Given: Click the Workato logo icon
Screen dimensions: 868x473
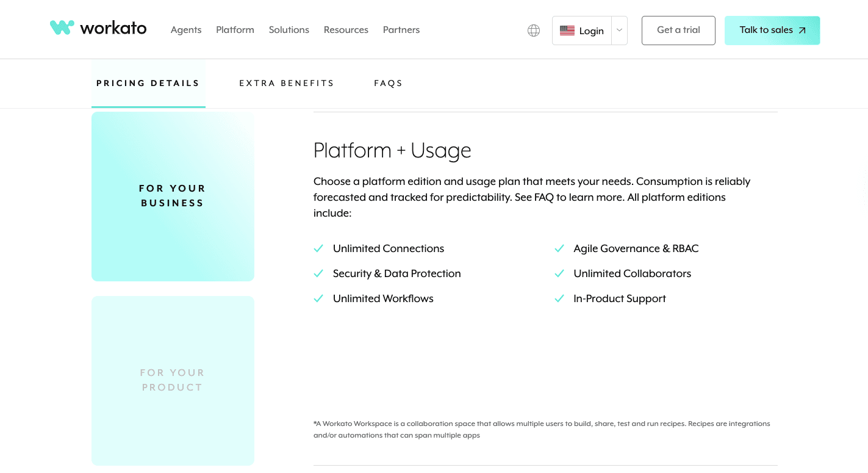Looking at the screenshot, I should [62, 28].
